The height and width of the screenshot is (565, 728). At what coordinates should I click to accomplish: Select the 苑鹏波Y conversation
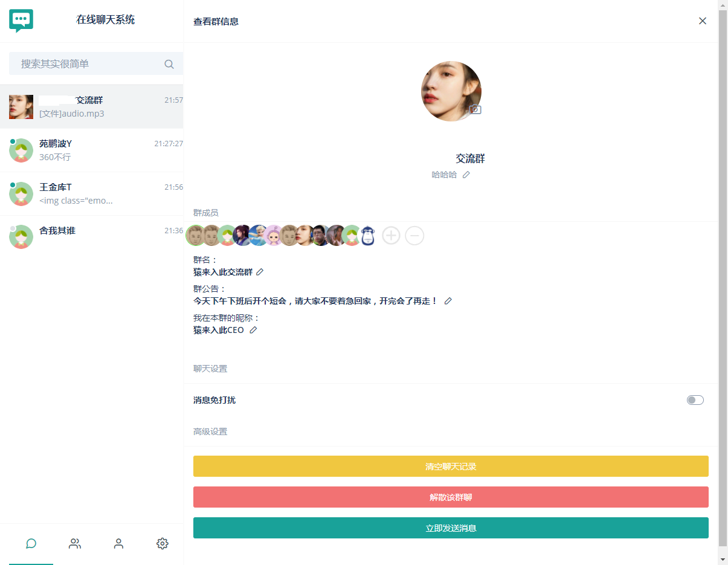click(92, 150)
